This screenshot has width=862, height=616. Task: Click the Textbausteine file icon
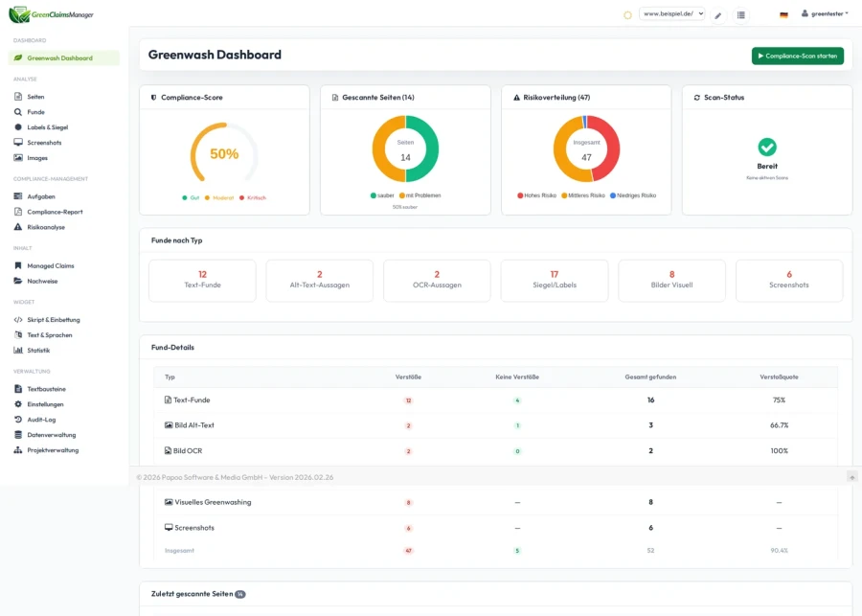(18, 389)
